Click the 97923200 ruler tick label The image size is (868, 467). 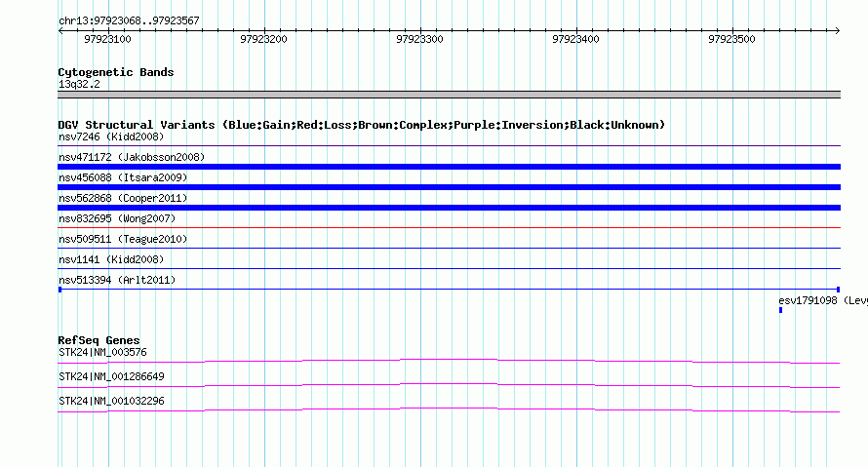pyautogui.click(x=263, y=39)
